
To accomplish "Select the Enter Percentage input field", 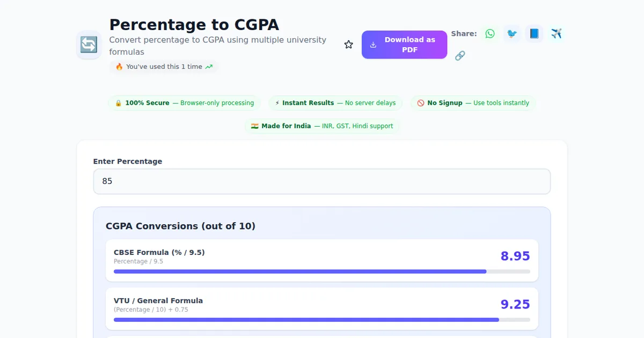I will [322, 181].
